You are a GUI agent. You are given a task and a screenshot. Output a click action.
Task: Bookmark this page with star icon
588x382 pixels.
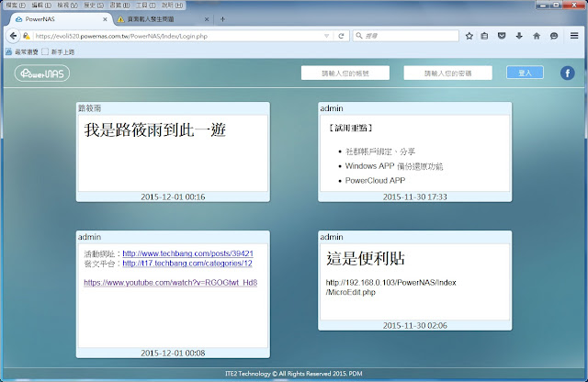tap(469, 36)
